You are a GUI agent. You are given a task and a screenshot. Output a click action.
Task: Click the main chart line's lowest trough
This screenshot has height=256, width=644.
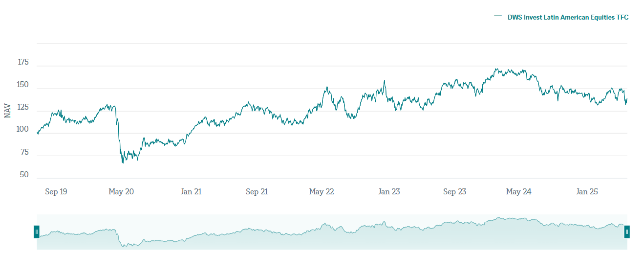tap(123, 163)
